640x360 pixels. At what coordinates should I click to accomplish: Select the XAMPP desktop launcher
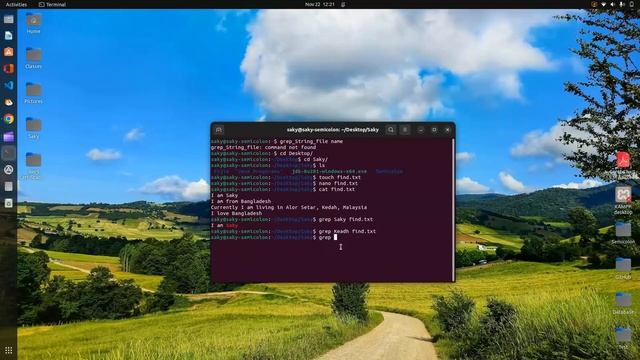[x=623, y=200]
